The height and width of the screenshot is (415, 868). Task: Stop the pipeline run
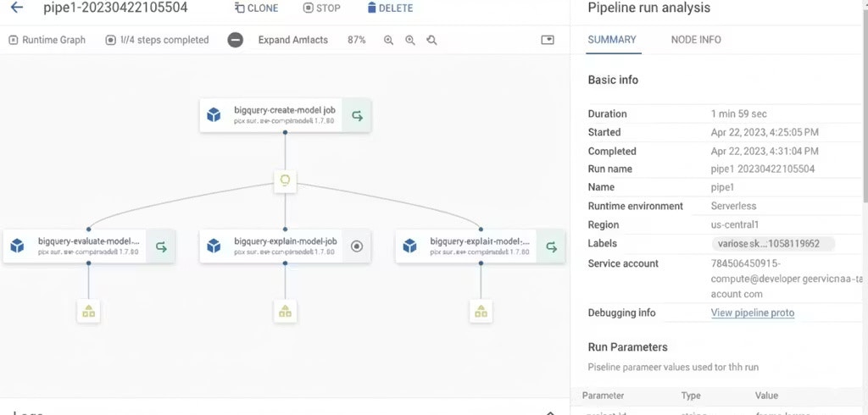pyautogui.click(x=321, y=8)
